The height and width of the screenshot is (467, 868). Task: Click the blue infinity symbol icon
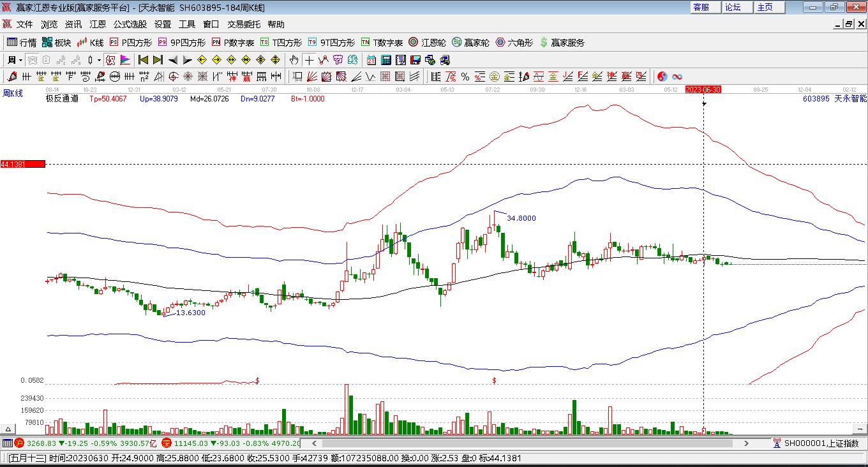[x=677, y=77]
